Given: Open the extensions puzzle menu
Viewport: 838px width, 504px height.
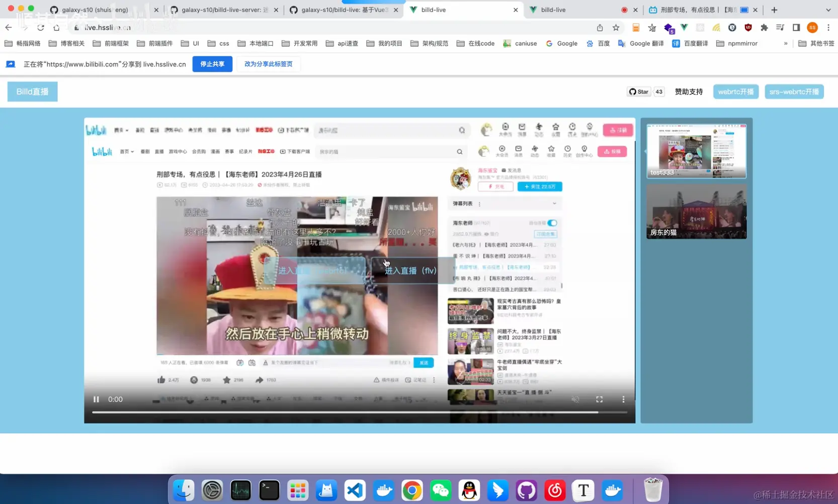Looking at the screenshot, I should tap(764, 28).
